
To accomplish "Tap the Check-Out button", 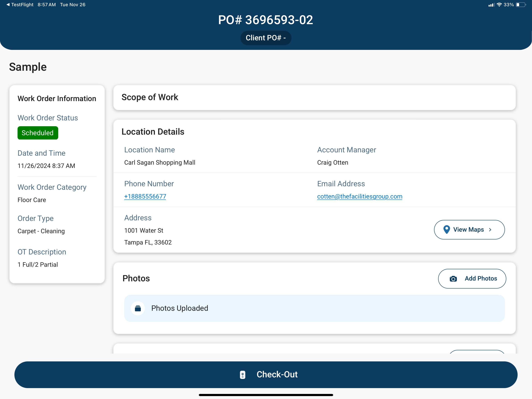I will (266, 375).
